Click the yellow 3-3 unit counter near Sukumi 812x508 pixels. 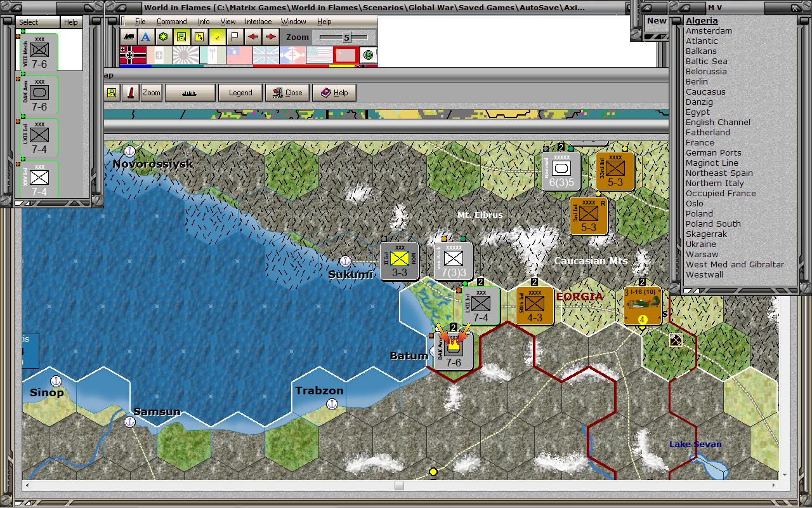coord(399,261)
